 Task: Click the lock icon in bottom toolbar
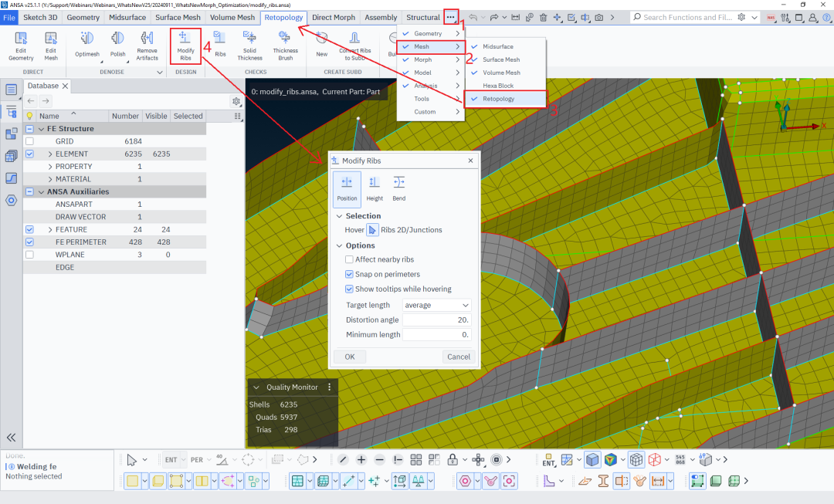453,459
